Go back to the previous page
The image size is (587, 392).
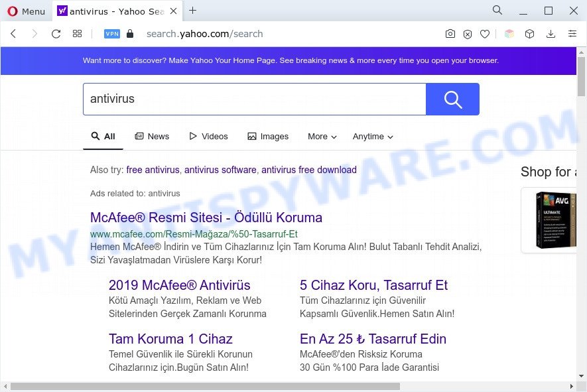tap(13, 34)
